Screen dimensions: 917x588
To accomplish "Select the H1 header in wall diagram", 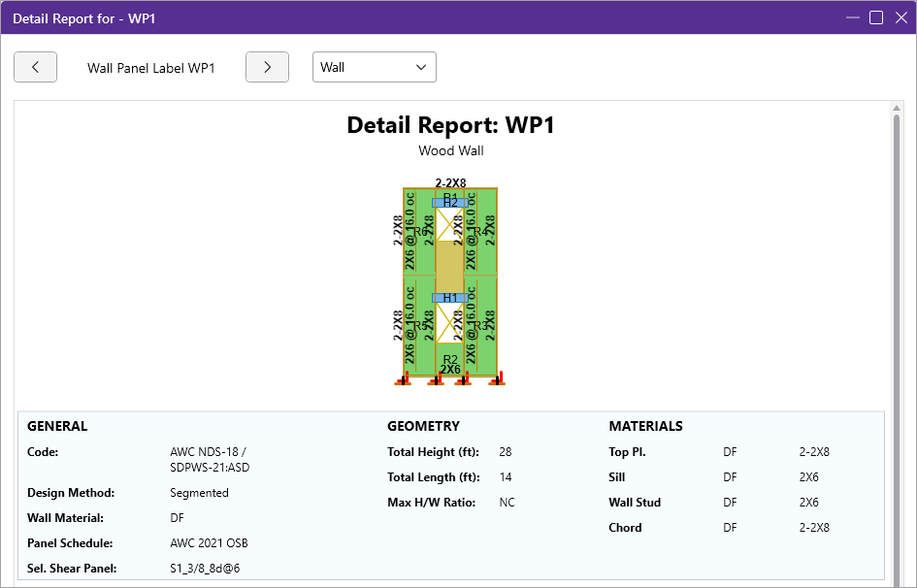I will point(449,298).
